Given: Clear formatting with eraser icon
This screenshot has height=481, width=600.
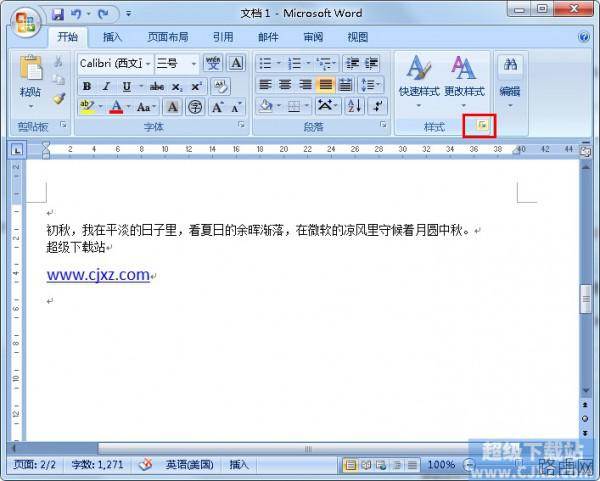Looking at the screenshot, I should pyautogui.click(x=220, y=86).
